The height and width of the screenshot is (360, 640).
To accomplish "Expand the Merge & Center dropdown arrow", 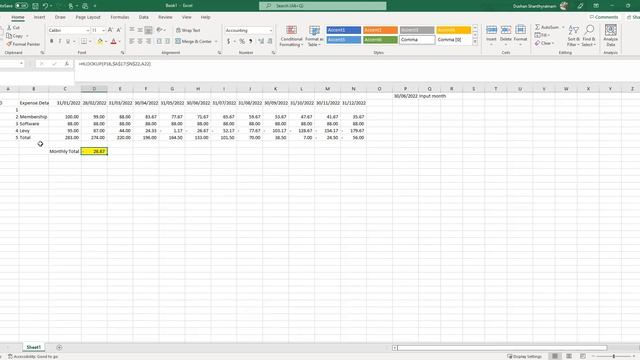I will click(216, 41).
